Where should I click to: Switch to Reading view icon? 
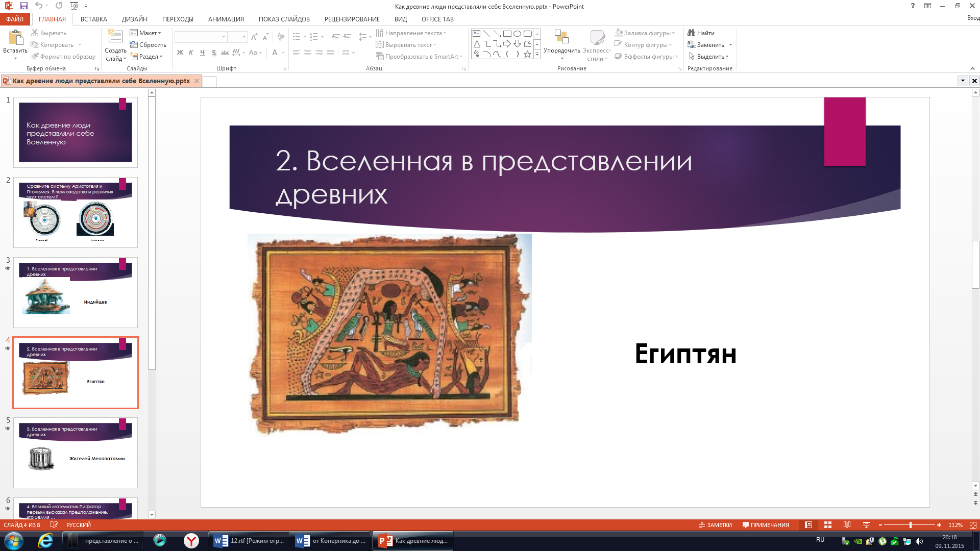[x=847, y=525]
